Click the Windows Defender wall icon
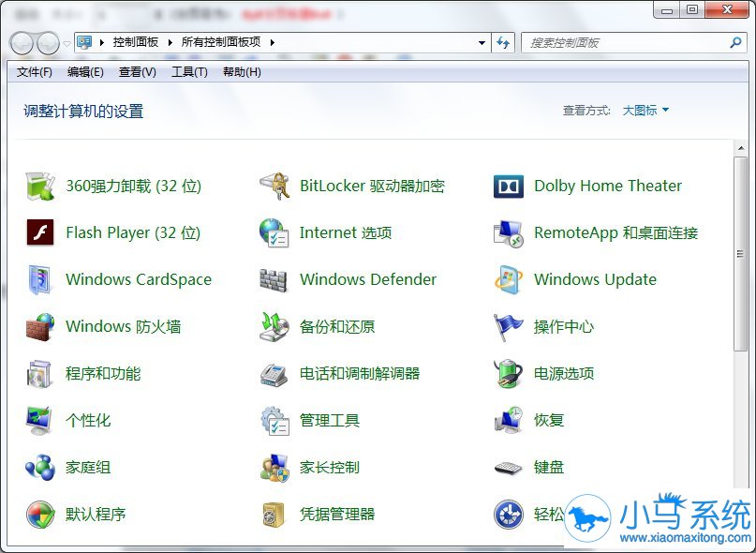The height and width of the screenshot is (553, 756). pos(274,280)
